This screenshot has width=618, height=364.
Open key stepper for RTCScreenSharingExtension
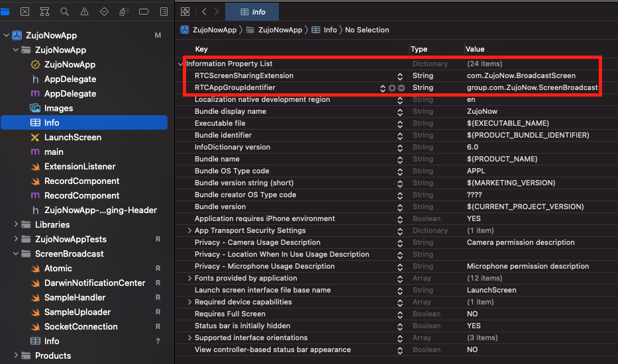click(x=399, y=76)
